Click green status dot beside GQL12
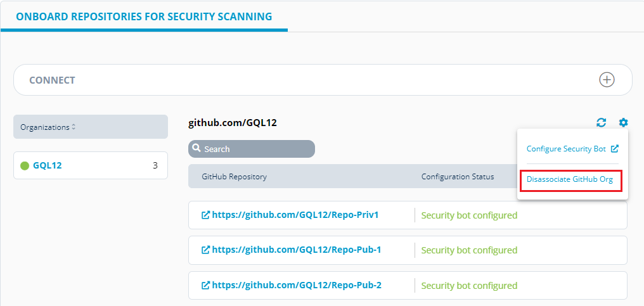The width and height of the screenshot is (644, 306). 25,166
